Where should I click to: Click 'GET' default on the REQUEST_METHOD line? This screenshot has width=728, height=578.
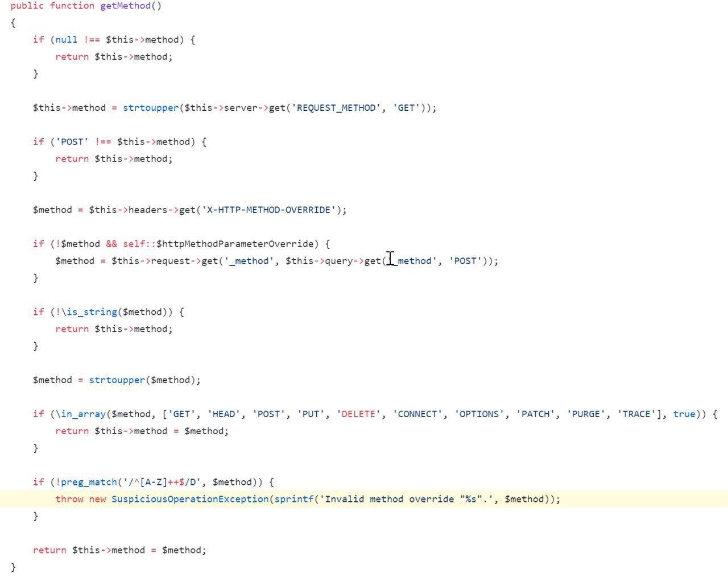407,108
